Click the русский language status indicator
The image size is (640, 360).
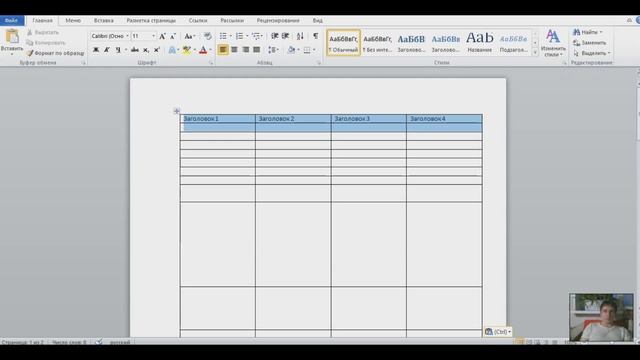tap(120, 342)
